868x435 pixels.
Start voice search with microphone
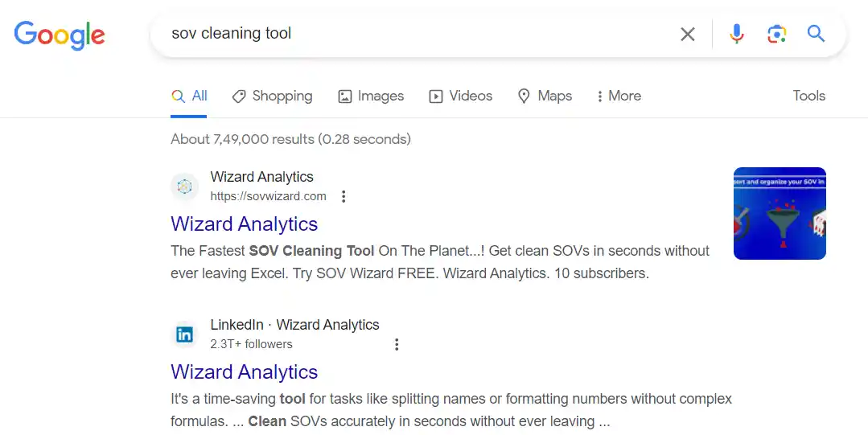pos(736,34)
